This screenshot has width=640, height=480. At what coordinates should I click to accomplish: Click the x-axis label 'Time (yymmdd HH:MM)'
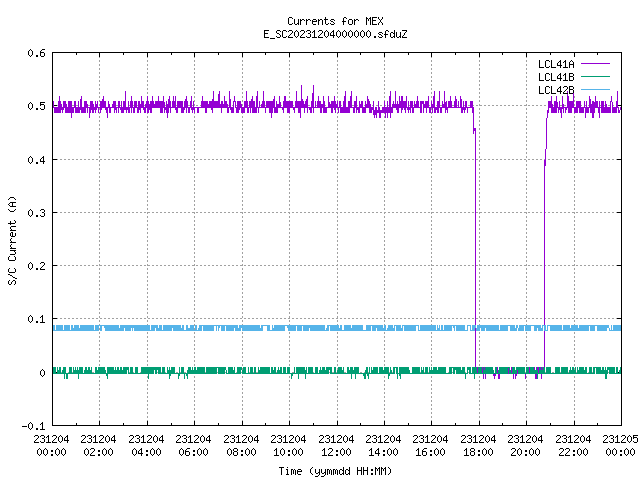tap(335, 471)
